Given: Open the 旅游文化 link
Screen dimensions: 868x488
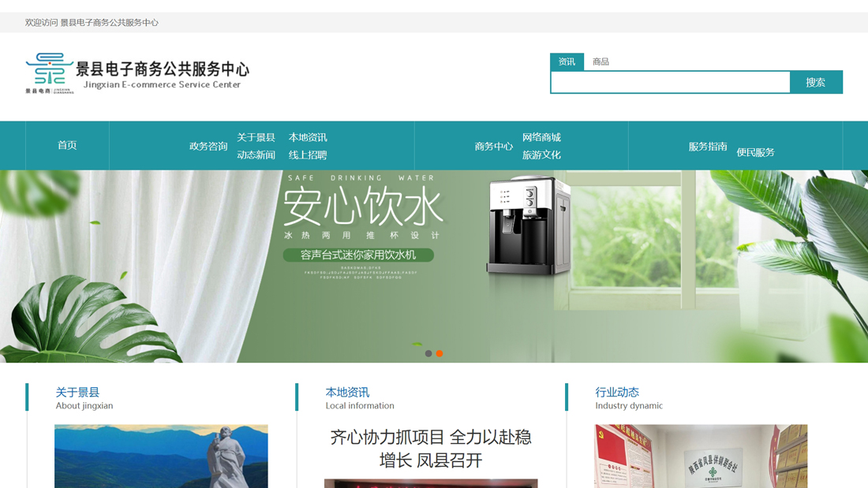Looking at the screenshot, I should pyautogui.click(x=541, y=155).
